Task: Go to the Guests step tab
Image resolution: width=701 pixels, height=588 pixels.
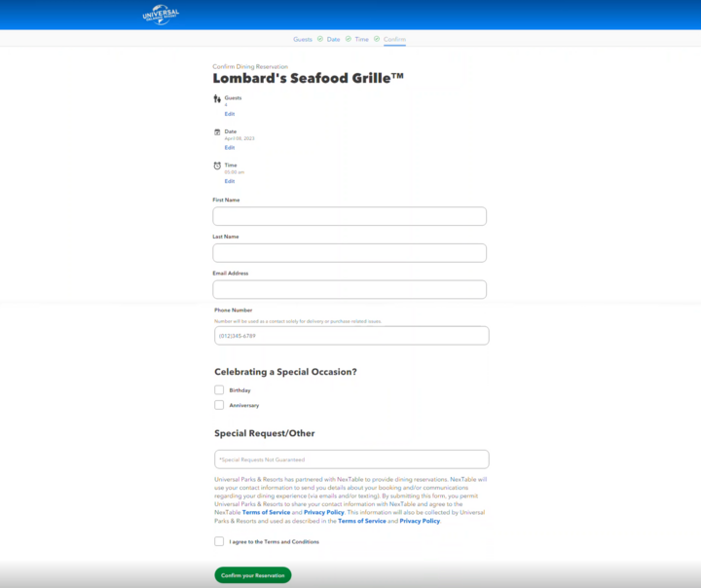Action: 303,39
